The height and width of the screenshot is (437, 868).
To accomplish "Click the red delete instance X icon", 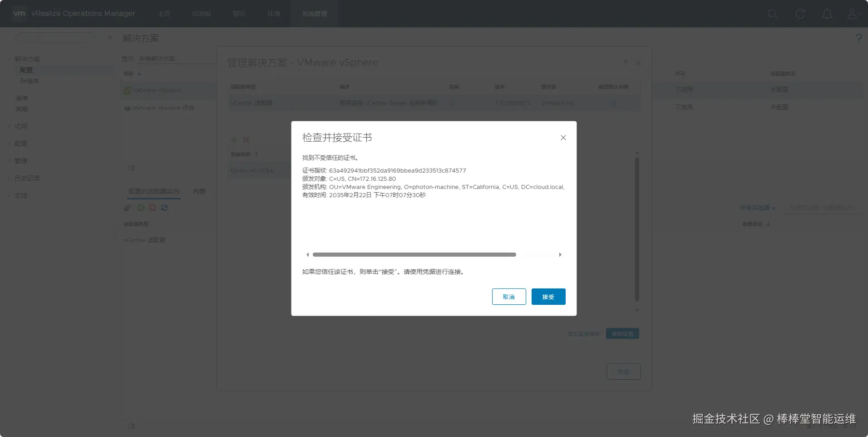I will [246, 140].
